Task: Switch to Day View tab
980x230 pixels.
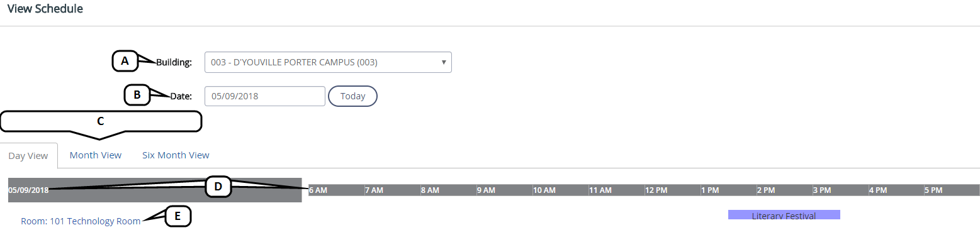Action: [29, 156]
